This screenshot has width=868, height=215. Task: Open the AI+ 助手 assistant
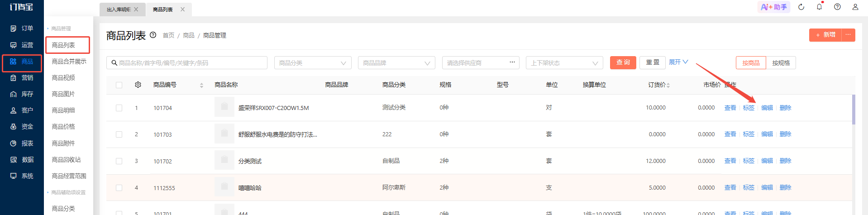point(774,7)
